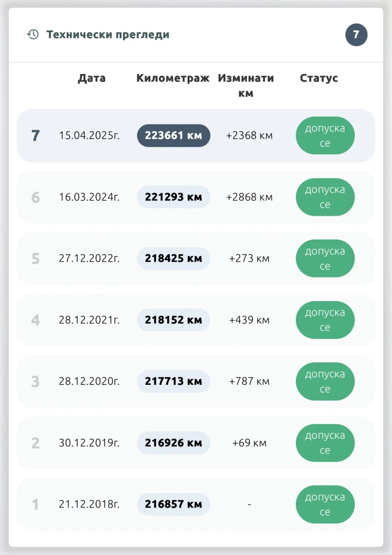
Task: Click the 221293 км mileage badge
Action: click(173, 197)
